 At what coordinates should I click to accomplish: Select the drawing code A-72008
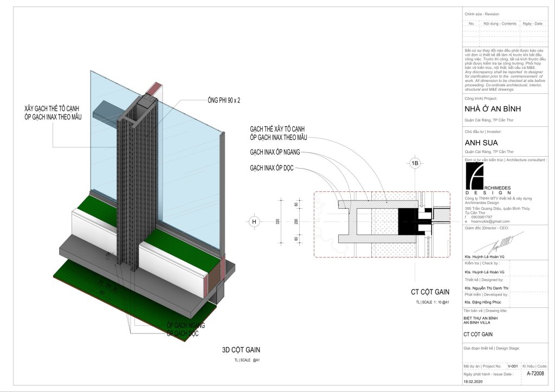pos(535,373)
